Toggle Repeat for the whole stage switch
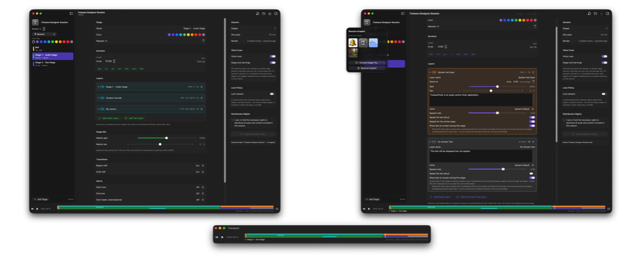 click(x=532, y=122)
